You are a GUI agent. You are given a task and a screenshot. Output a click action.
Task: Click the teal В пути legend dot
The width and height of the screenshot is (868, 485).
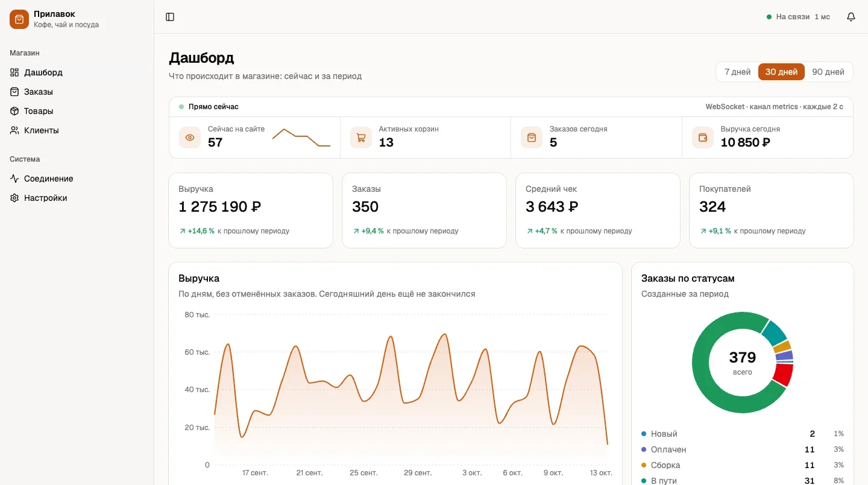pos(644,481)
